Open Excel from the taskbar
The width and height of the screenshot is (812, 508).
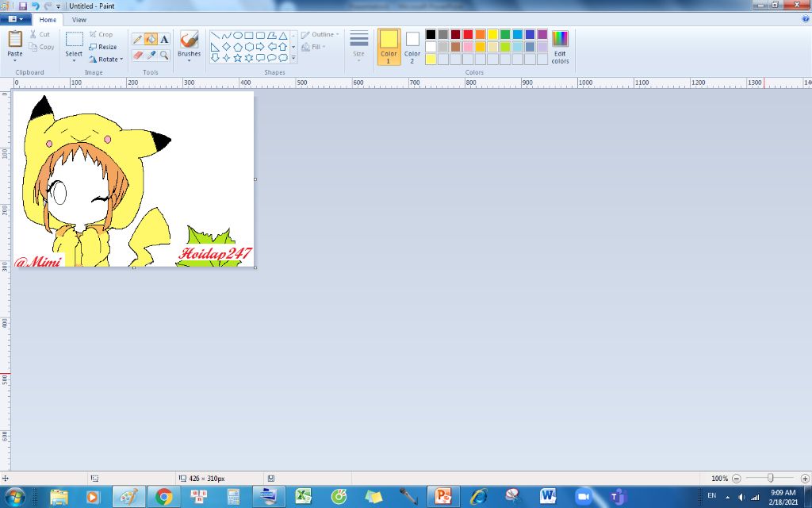point(304,497)
